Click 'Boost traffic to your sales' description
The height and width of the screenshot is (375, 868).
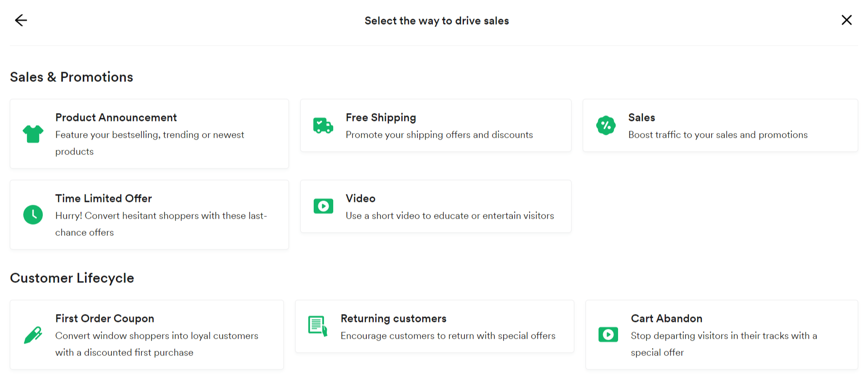(718, 135)
